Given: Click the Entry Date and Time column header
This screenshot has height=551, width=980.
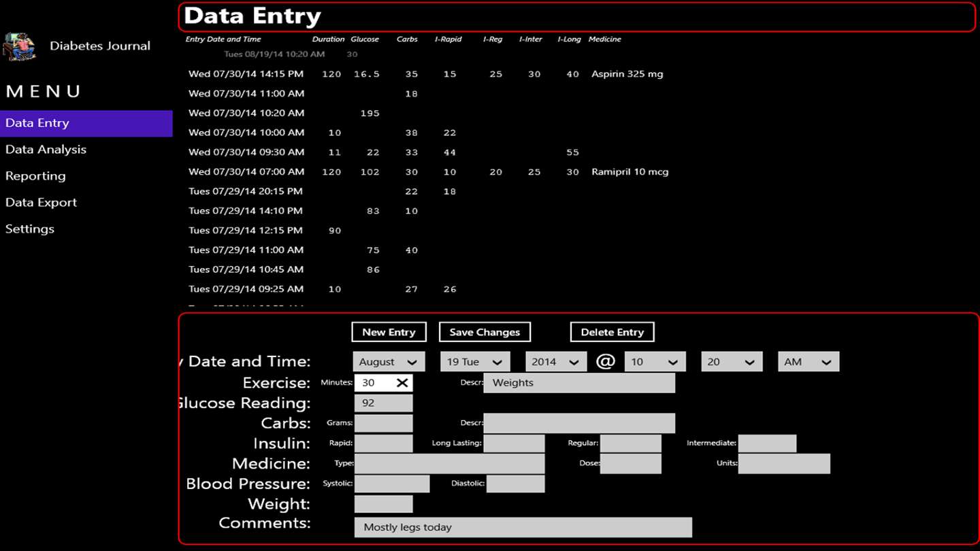Looking at the screenshot, I should click(x=223, y=39).
